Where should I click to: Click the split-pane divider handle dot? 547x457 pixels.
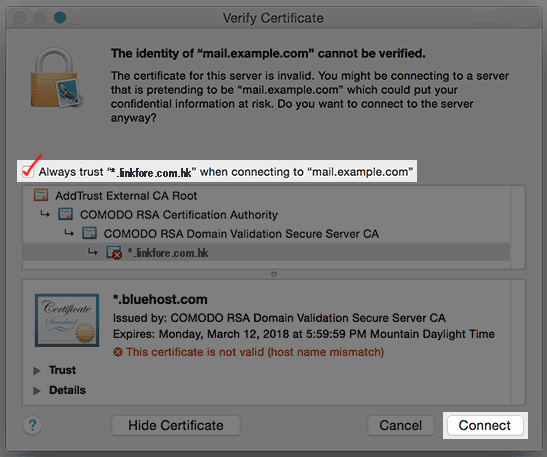tap(274, 274)
